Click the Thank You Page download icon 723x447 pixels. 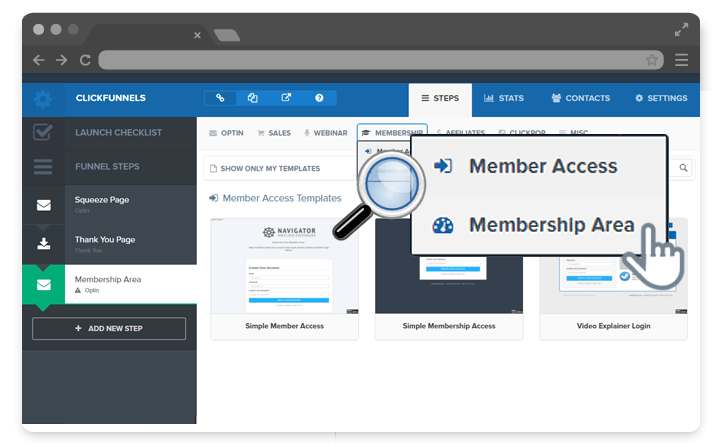tap(44, 244)
